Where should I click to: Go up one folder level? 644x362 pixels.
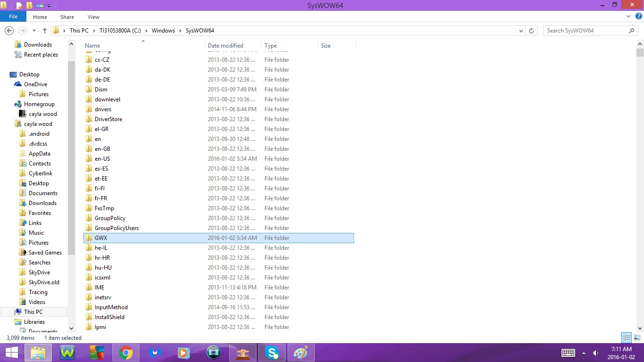pyautogui.click(x=45, y=31)
